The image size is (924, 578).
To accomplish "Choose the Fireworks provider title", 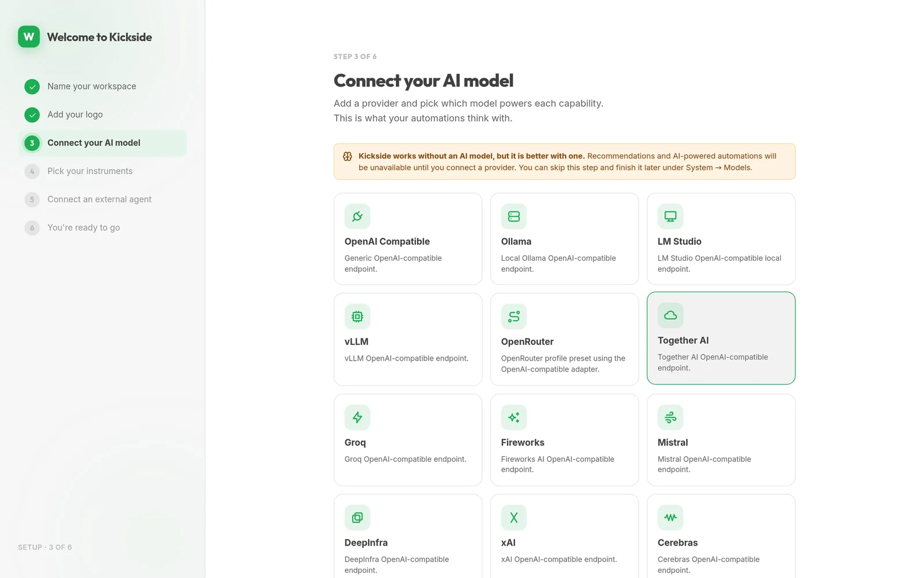I will click(523, 443).
